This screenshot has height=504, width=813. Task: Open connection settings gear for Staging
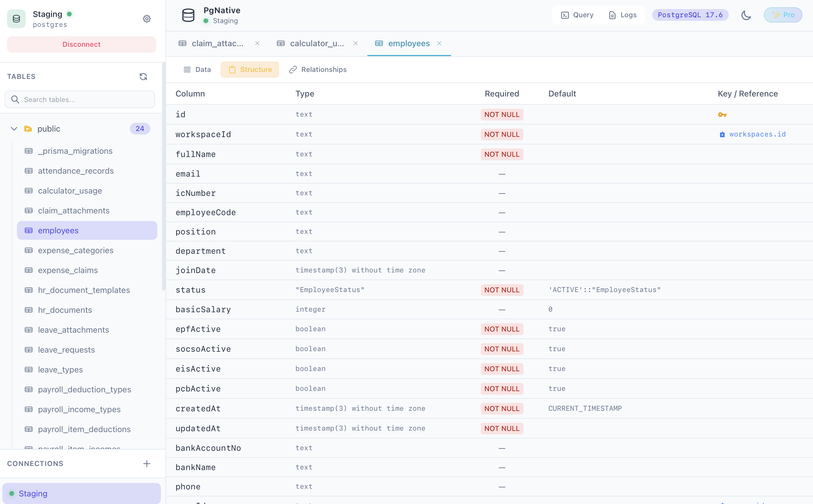pyautogui.click(x=147, y=19)
